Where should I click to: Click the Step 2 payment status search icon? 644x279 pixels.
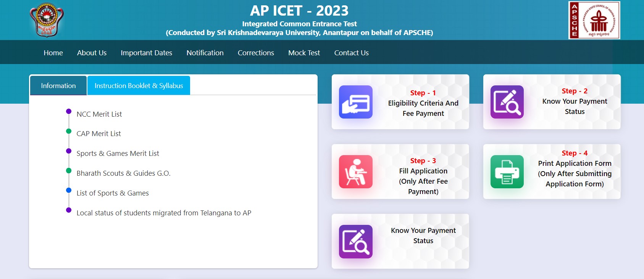(x=507, y=102)
